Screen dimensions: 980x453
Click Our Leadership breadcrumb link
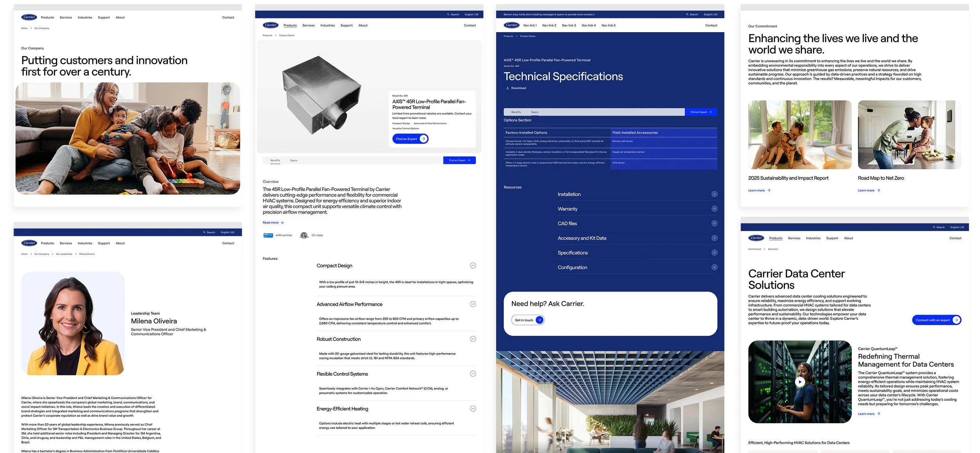point(64,254)
